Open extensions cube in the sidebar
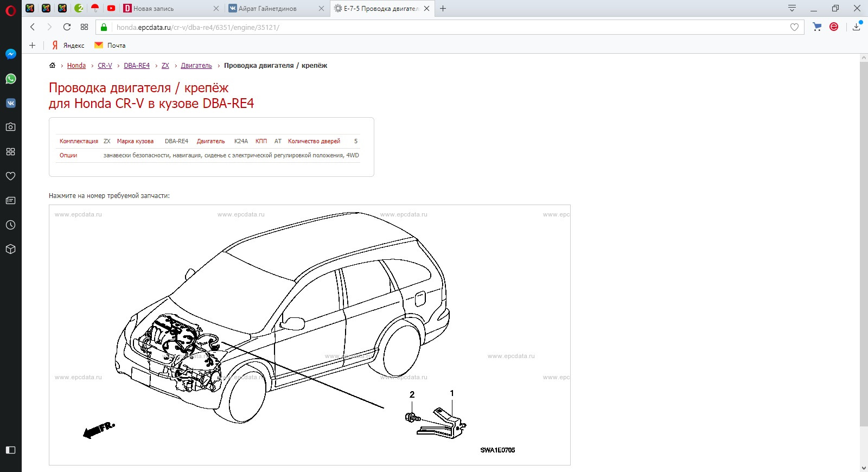This screenshot has height=472, width=868. pos(10,249)
